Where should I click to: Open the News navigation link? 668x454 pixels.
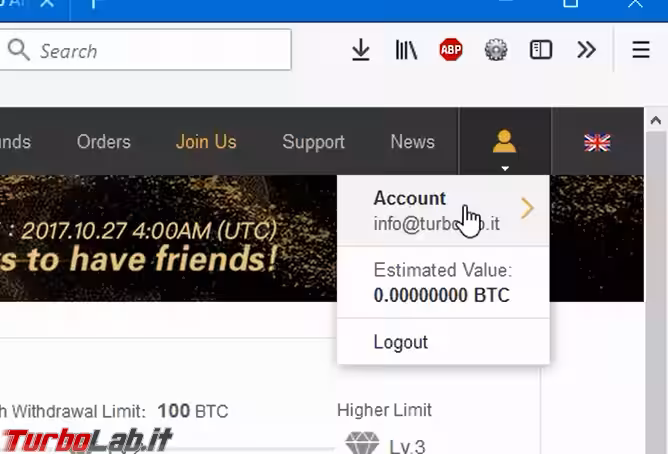(412, 142)
